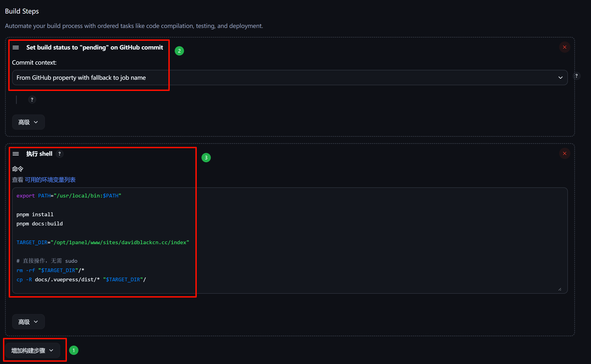591x364 pixels.
Task: Open the Commit context dropdown
Action: (290, 78)
